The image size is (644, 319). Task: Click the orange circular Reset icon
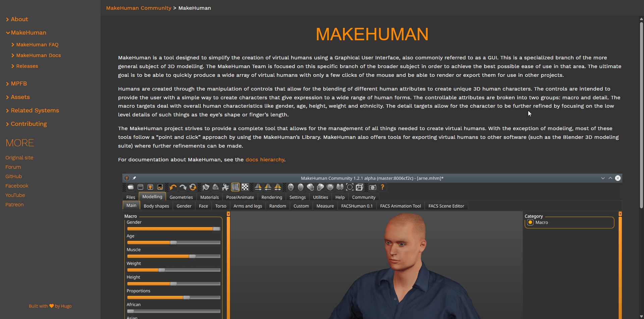tap(193, 187)
